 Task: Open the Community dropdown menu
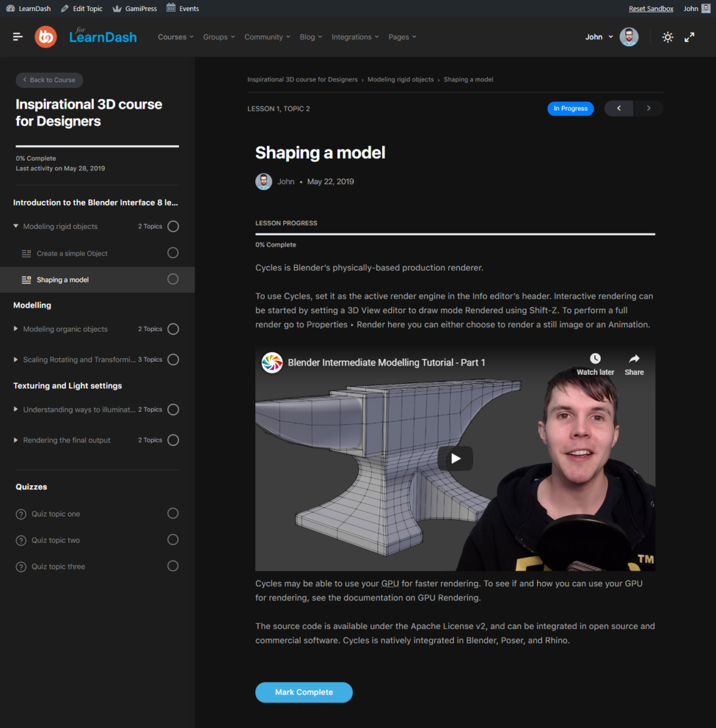tap(267, 37)
